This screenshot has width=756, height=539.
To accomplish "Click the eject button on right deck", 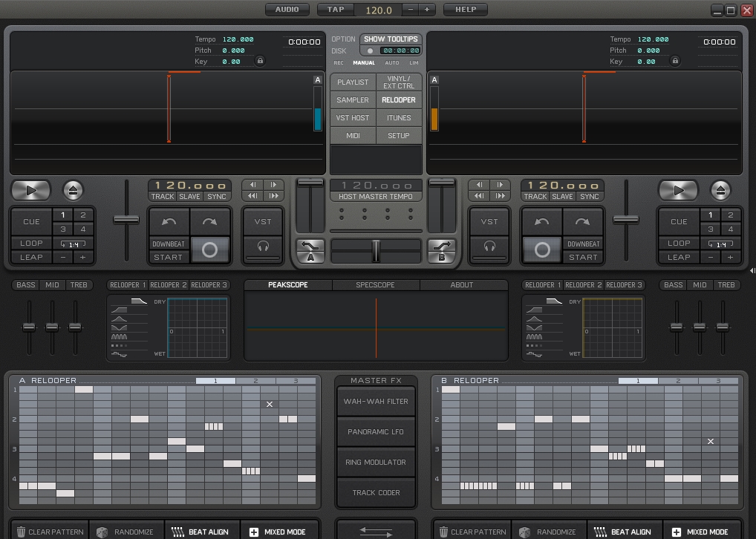I will pos(720,190).
